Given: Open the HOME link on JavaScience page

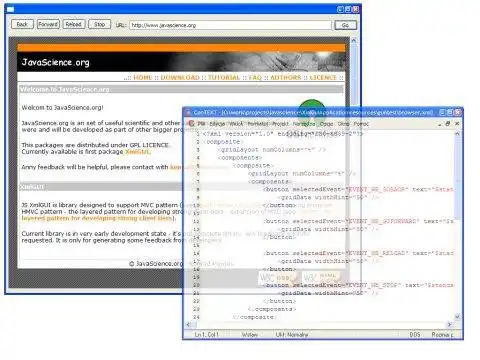Looking at the screenshot, I should 143,77.
